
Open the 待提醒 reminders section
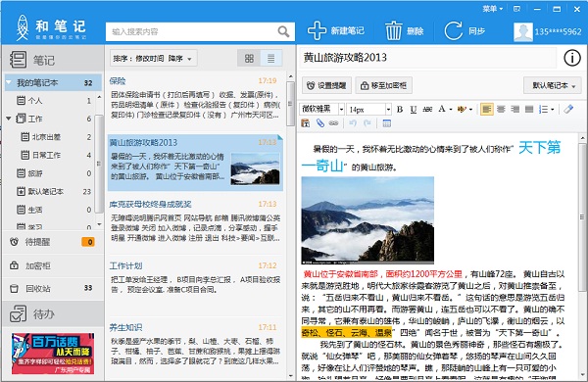(x=53, y=242)
